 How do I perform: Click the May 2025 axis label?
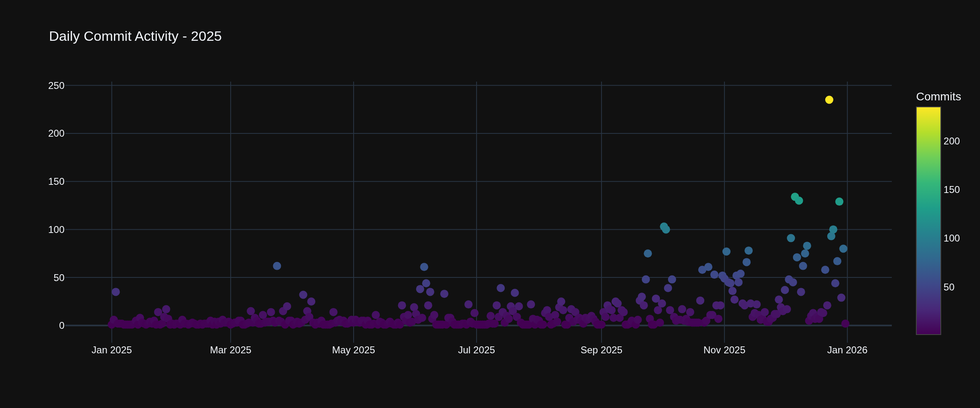pyautogui.click(x=353, y=350)
